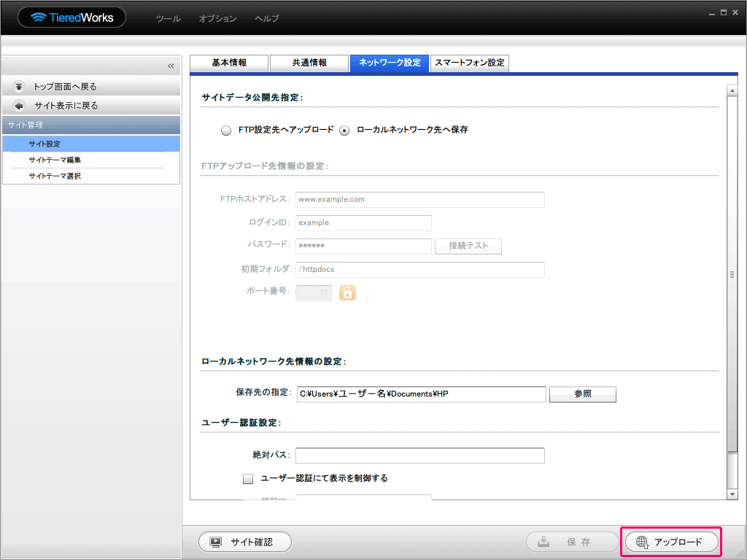Image resolution: width=747 pixels, height=560 pixels.
Task: Select the ローカルネットワーク先へ保存 radio button
Action: (344, 131)
